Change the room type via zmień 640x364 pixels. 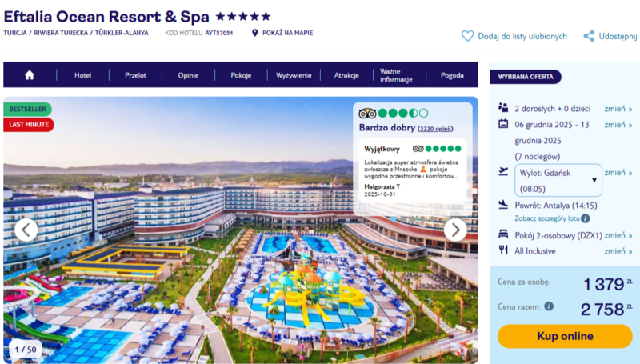pos(618,235)
